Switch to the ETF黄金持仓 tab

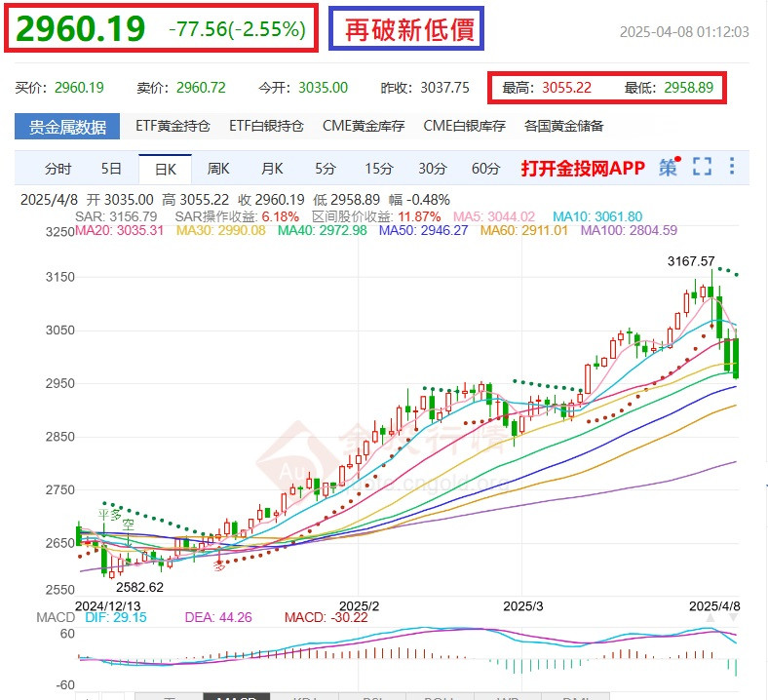point(173,126)
